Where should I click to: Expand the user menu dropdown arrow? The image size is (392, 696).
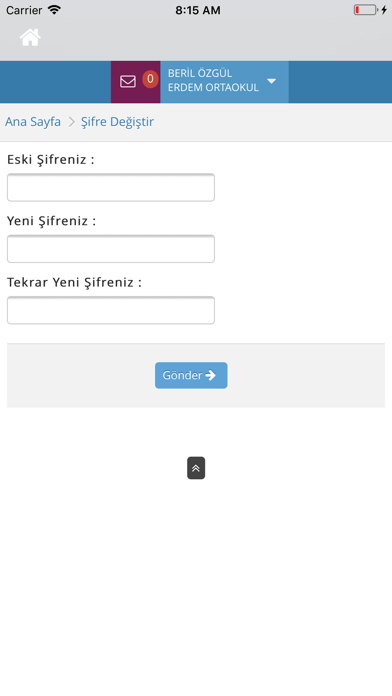pyautogui.click(x=271, y=81)
